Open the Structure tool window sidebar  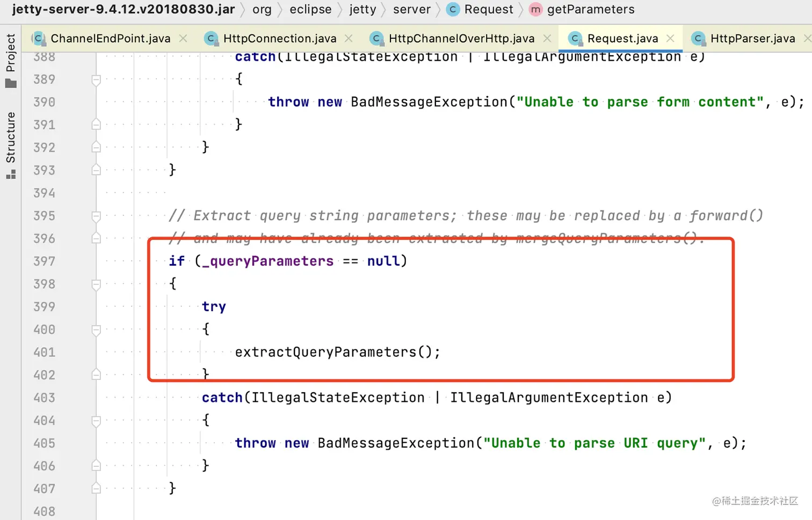pyautogui.click(x=11, y=145)
